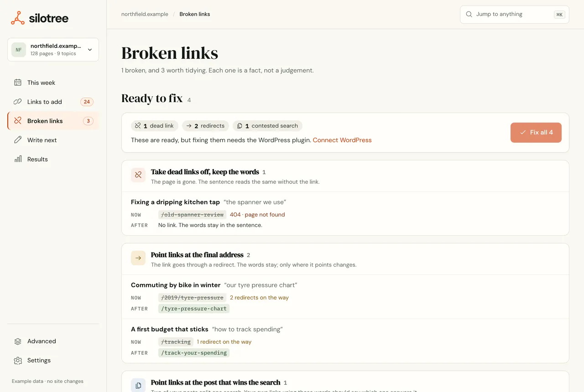Open Advanced in the sidebar
The image size is (584, 392).
pos(53,341)
